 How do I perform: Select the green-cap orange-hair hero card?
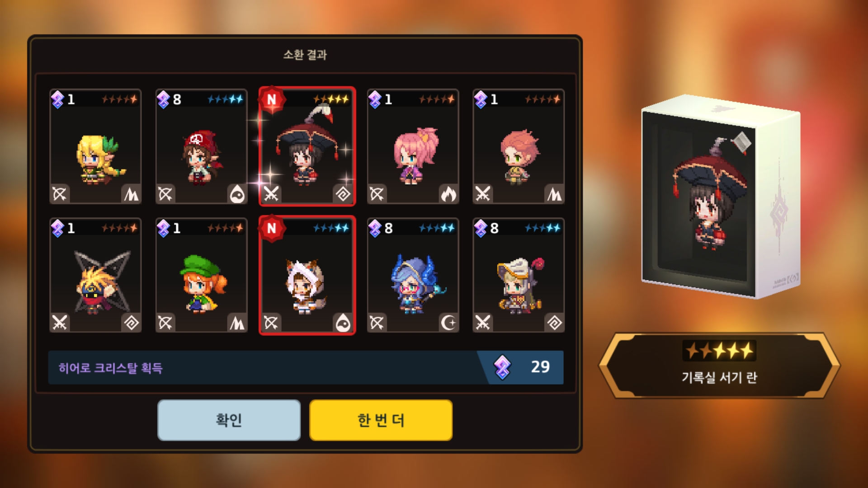[x=201, y=275]
